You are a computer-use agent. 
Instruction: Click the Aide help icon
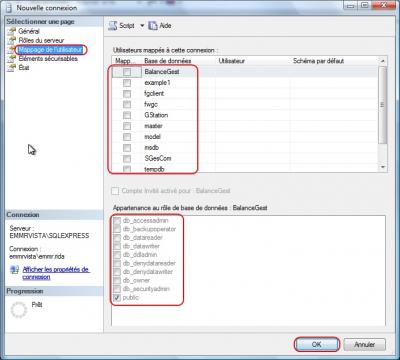pos(153,26)
